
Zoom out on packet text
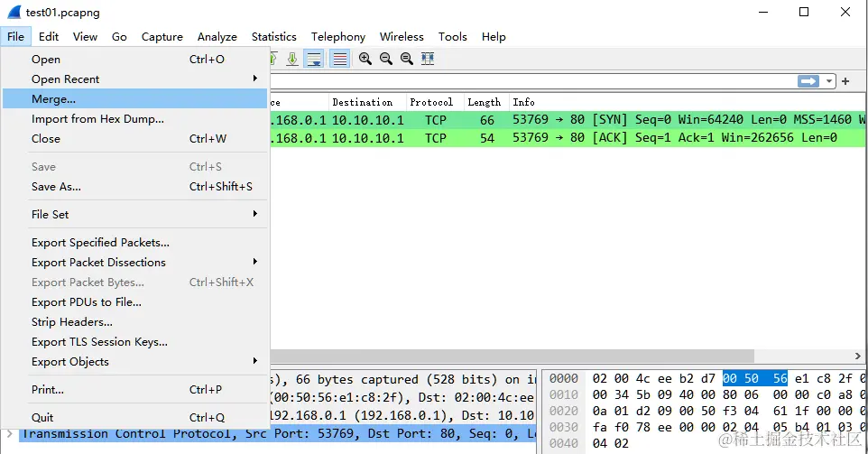click(x=386, y=59)
